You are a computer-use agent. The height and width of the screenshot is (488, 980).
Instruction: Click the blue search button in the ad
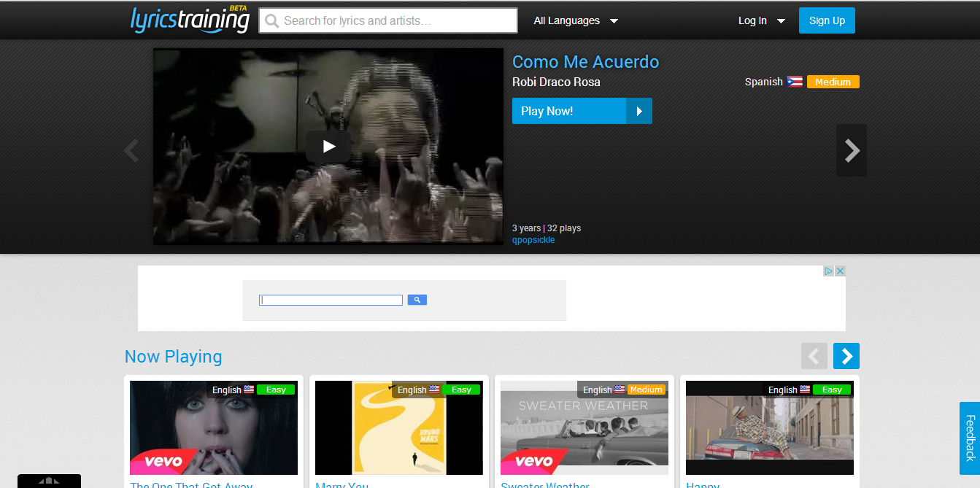(417, 300)
